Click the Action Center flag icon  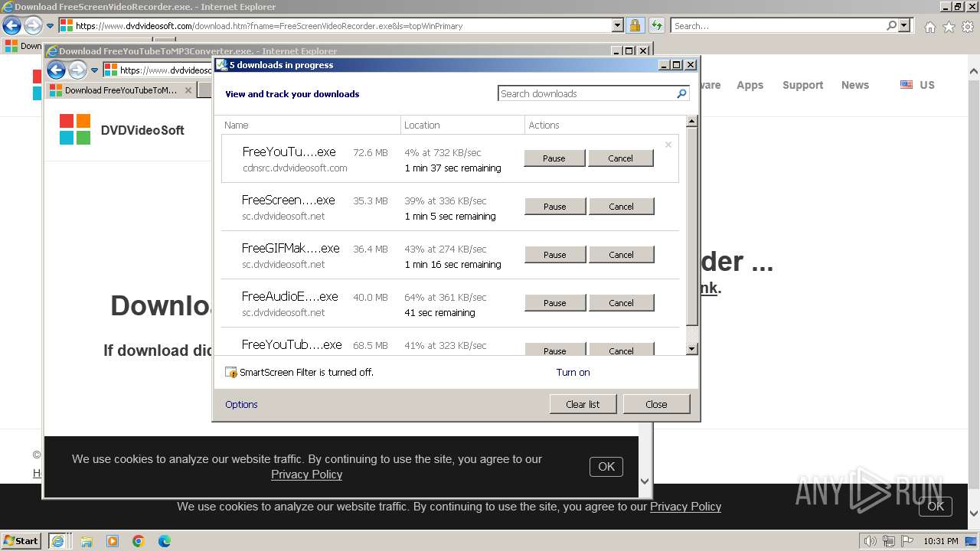908,541
